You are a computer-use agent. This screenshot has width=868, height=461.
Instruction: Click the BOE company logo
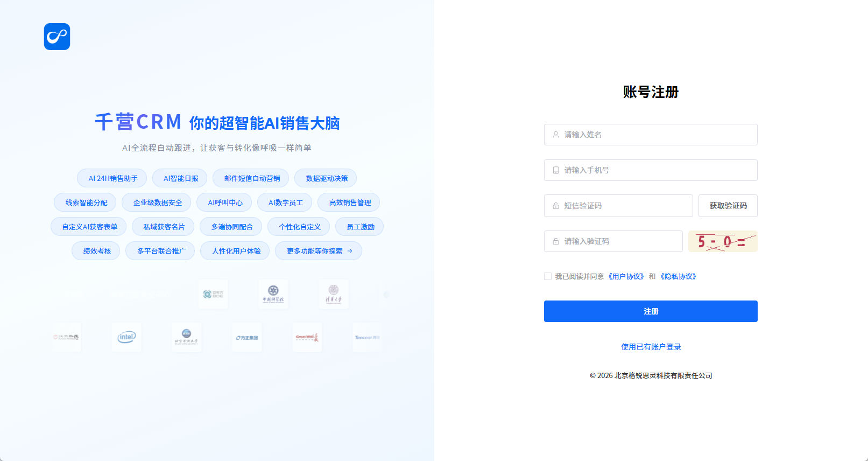pyautogui.click(x=213, y=294)
